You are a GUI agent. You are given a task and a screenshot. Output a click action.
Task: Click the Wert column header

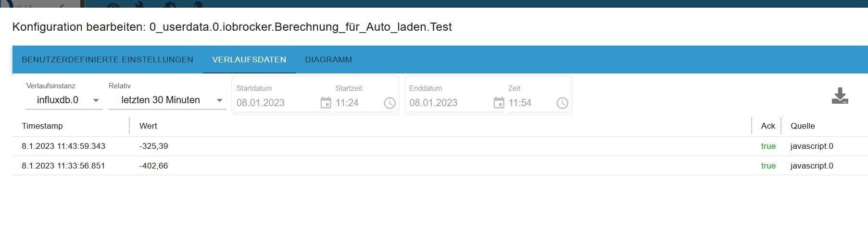pos(148,126)
